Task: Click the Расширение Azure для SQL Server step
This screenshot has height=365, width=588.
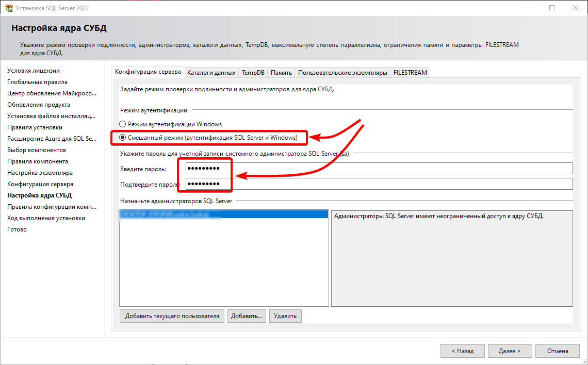Action: click(x=52, y=139)
